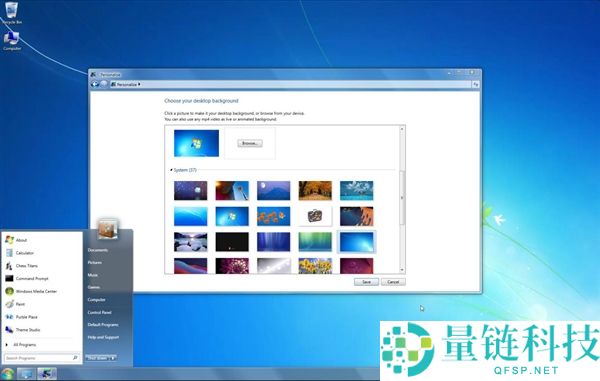Click the user account picture atop Start menu

[x=108, y=229]
